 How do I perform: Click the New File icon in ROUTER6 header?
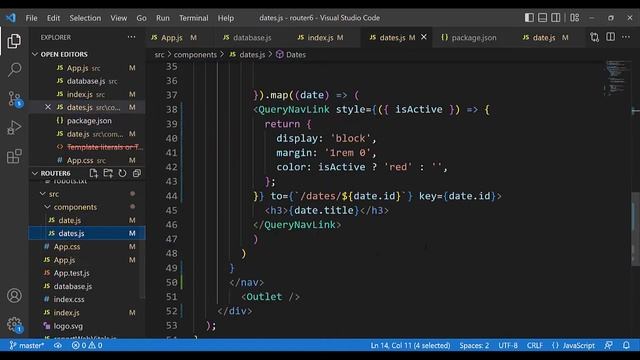(93, 173)
